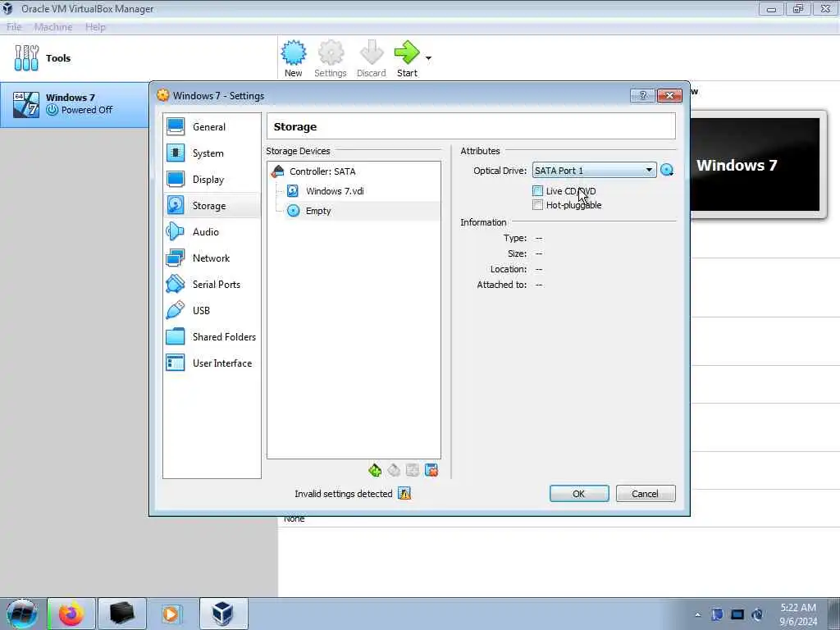Click the VirtualBox taskbar icon
This screenshot has width=840, height=630.
[x=223, y=614]
